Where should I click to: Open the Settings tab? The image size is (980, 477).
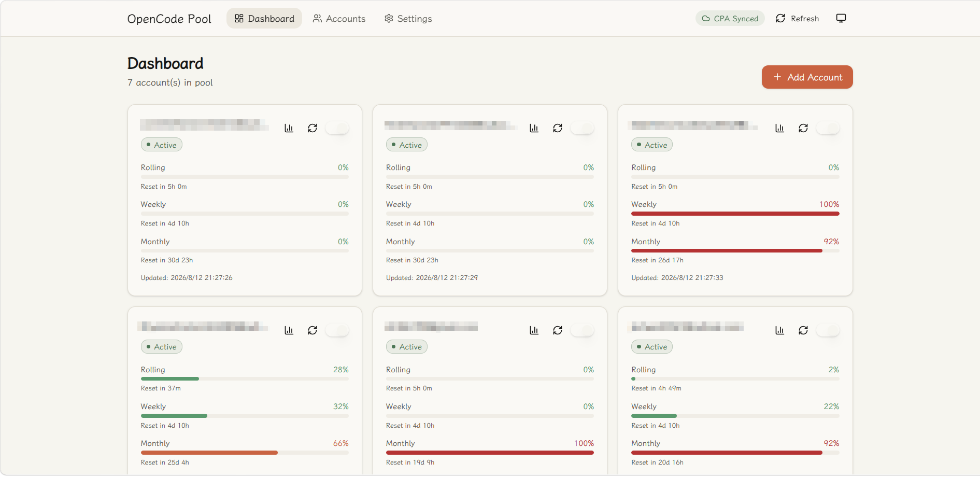[x=408, y=19]
